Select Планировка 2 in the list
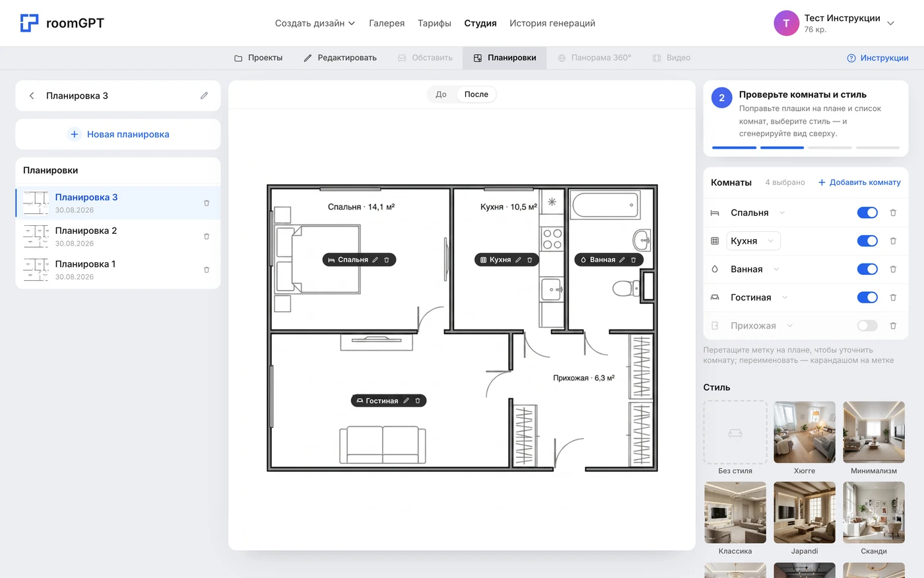The height and width of the screenshot is (578, 924). pos(117,236)
